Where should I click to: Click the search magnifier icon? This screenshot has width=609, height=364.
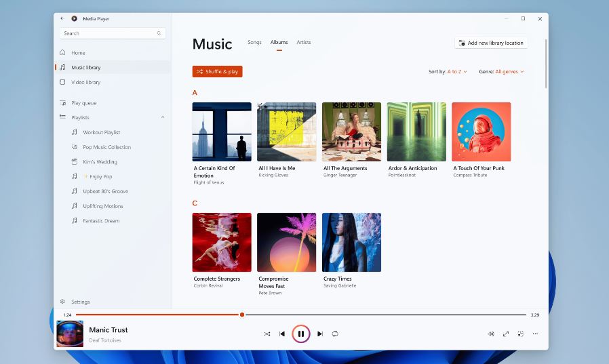[159, 33]
